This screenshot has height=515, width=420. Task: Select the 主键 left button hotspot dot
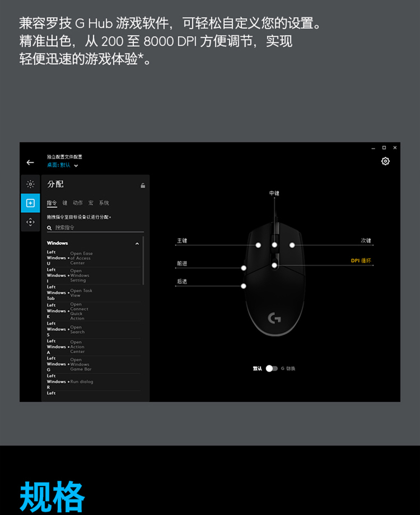tap(258, 245)
